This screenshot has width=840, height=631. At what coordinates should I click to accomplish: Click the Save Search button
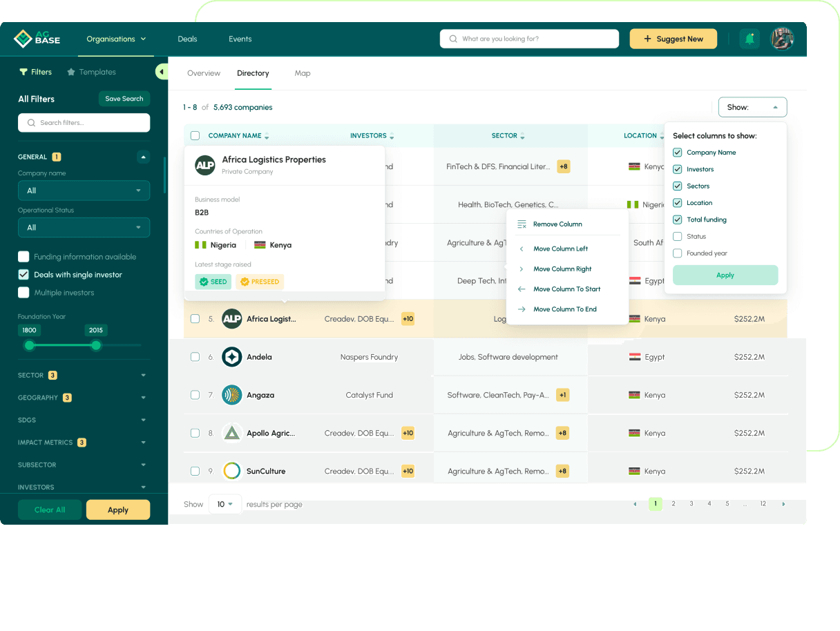[124, 99]
